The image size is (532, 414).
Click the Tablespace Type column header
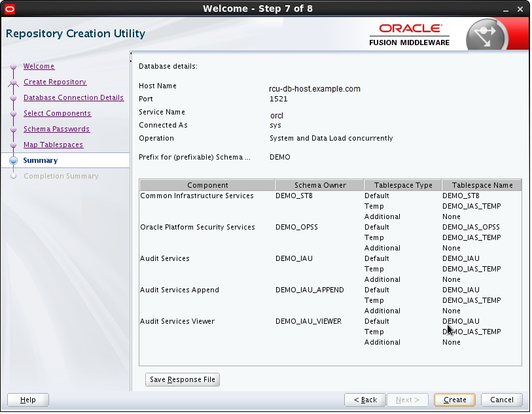[402, 185]
